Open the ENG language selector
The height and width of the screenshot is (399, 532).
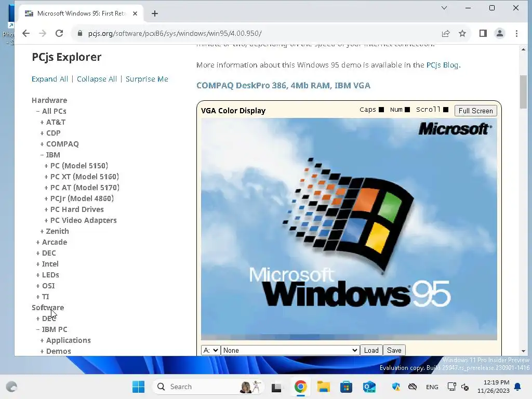[x=432, y=387]
